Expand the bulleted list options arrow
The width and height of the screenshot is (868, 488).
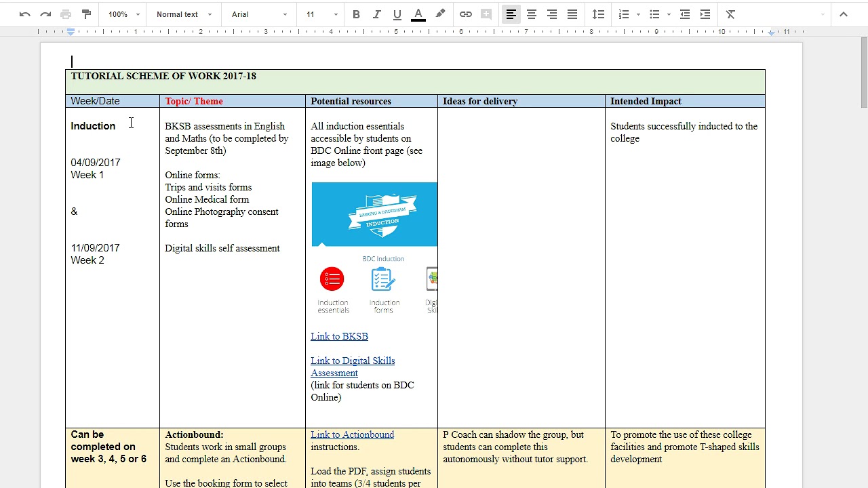tap(669, 14)
